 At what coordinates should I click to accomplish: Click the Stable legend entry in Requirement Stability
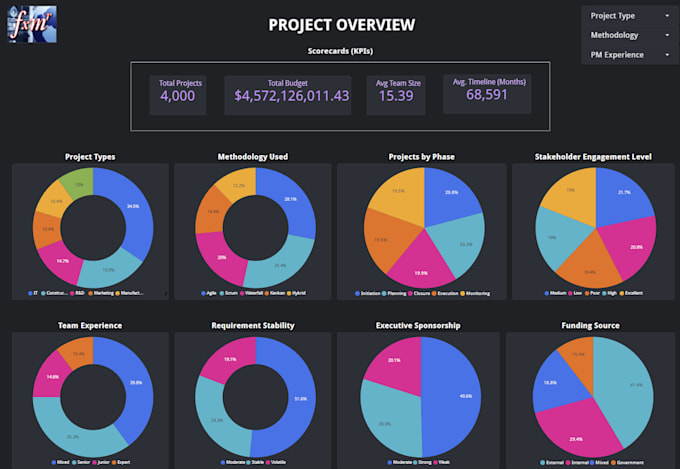pyautogui.click(x=255, y=462)
